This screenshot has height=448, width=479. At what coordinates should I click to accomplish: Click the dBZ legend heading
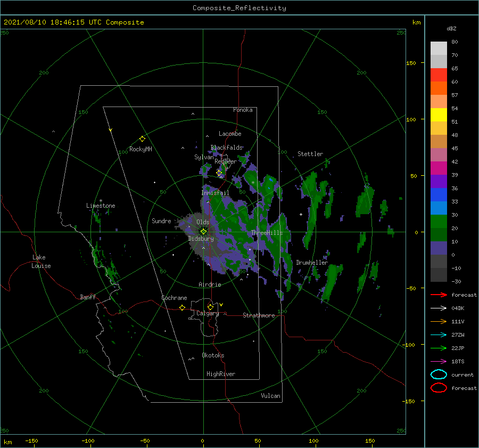pos(451,28)
